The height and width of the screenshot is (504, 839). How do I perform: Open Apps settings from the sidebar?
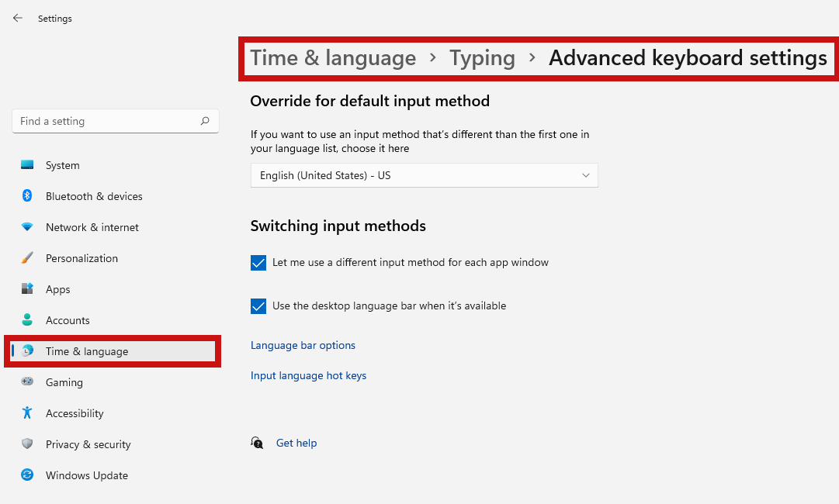27,289
